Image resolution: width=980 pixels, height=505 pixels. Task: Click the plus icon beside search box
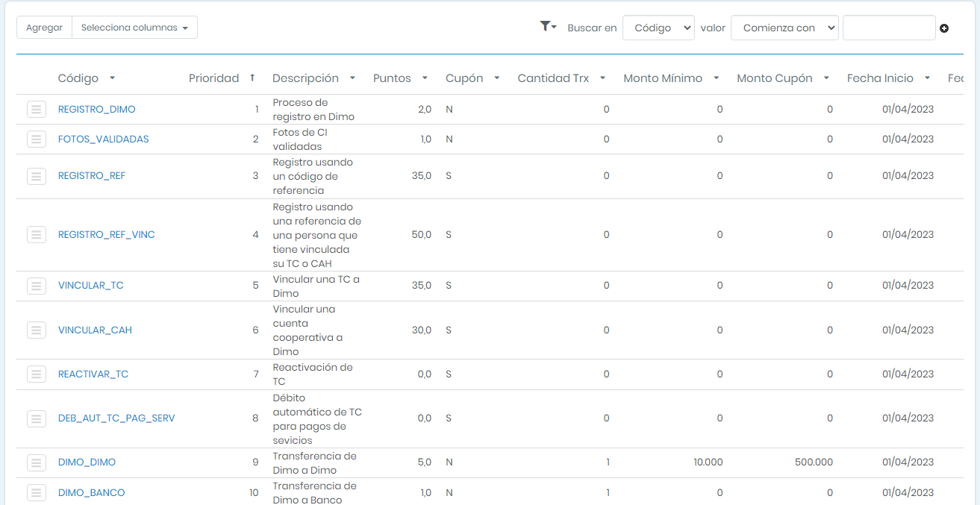944,28
